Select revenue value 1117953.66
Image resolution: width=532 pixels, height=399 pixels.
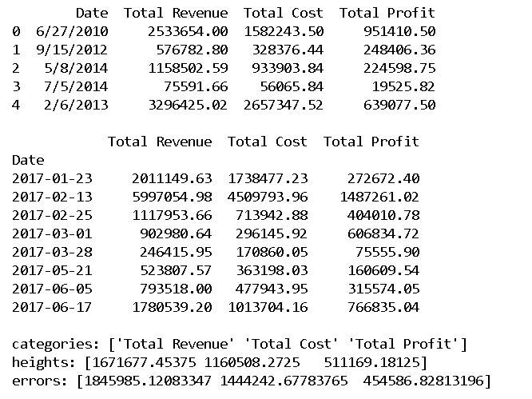[x=172, y=215]
